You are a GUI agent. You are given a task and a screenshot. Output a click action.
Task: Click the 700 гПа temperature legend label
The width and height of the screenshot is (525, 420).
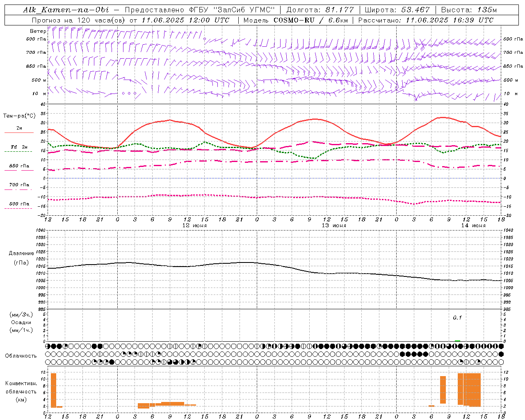[x=19, y=185]
